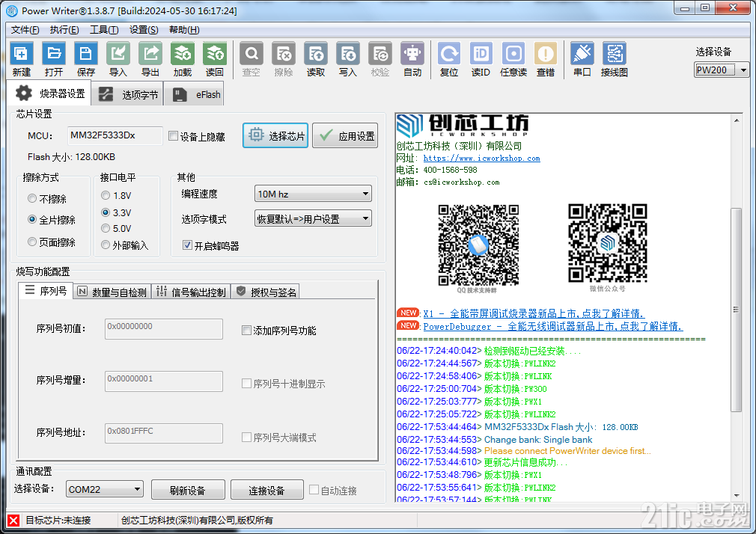Click the 刷新设备 button
Screen dimensions: 756x534
click(188, 490)
